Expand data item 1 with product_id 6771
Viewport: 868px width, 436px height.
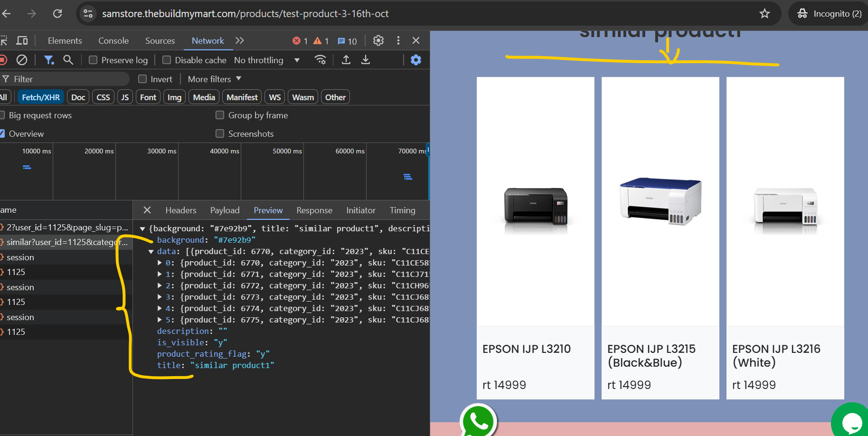click(160, 274)
